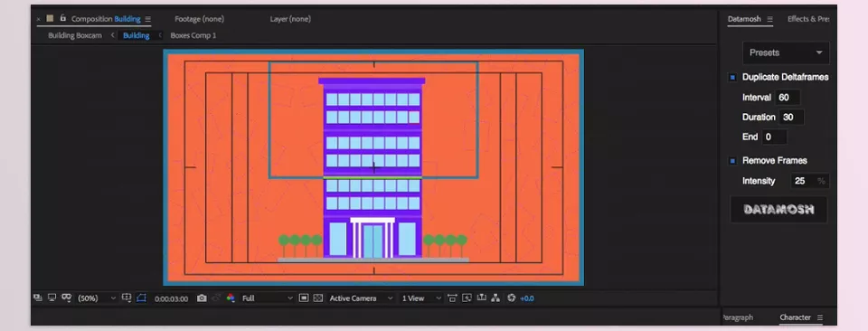The height and width of the screenshot is (331, 868).
Task: Open the RGB channel display icon
Action: 231,298
